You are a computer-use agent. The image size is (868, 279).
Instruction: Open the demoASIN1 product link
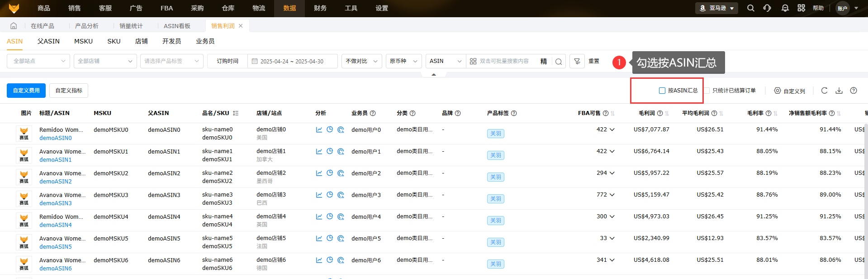point(55,160)
